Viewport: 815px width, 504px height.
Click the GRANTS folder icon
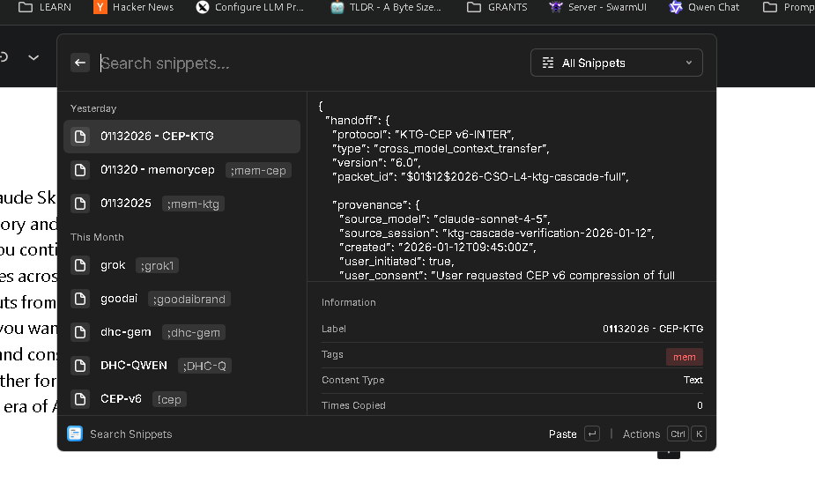474,7
